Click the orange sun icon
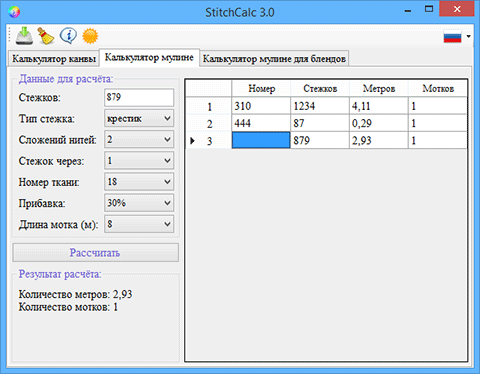 (x=90, y=36)
